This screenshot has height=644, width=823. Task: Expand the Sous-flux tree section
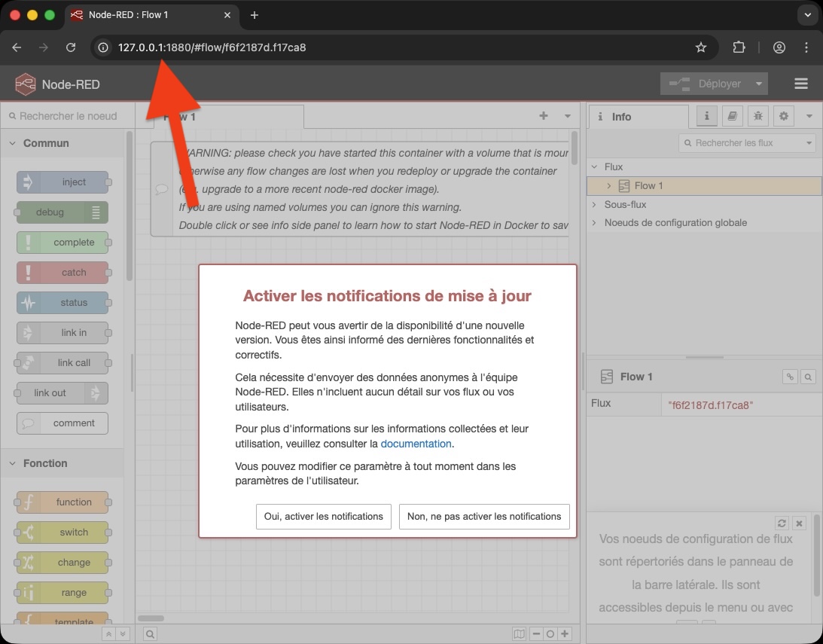coord(595,204)
